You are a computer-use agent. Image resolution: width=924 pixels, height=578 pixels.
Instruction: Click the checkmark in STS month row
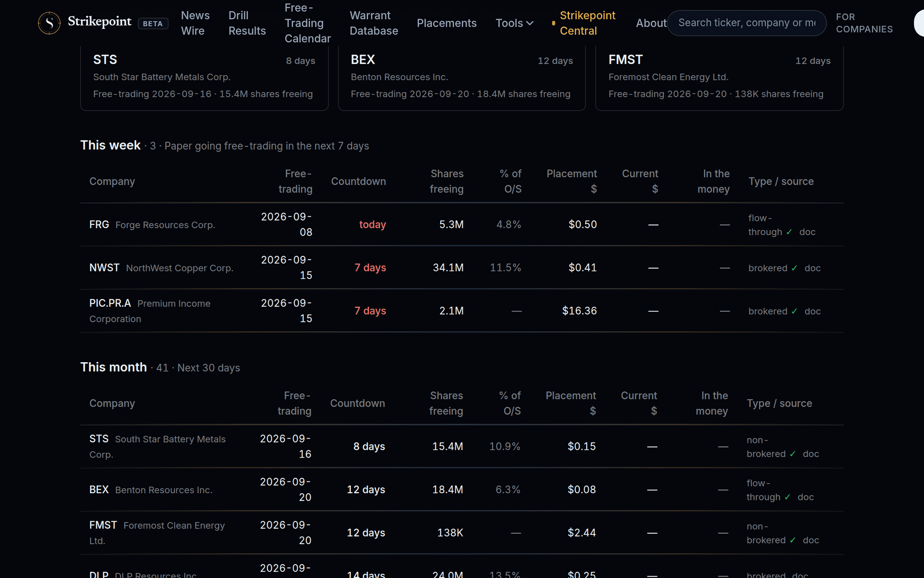click(x=793, y=454)
